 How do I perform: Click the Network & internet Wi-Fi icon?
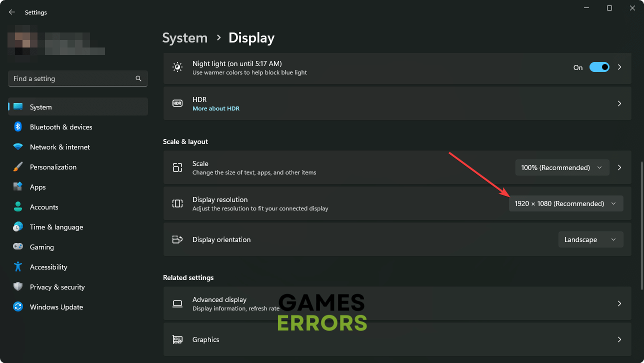[18, 147]
